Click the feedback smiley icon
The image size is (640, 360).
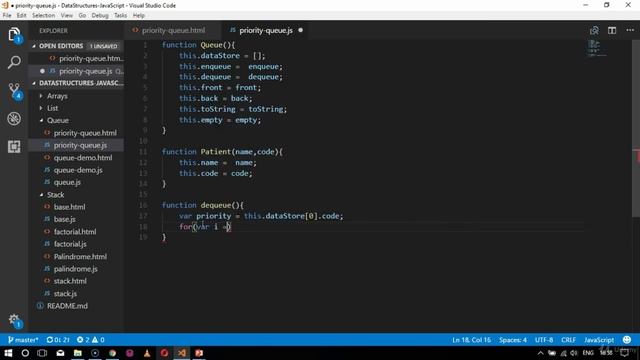click(627, 340)
